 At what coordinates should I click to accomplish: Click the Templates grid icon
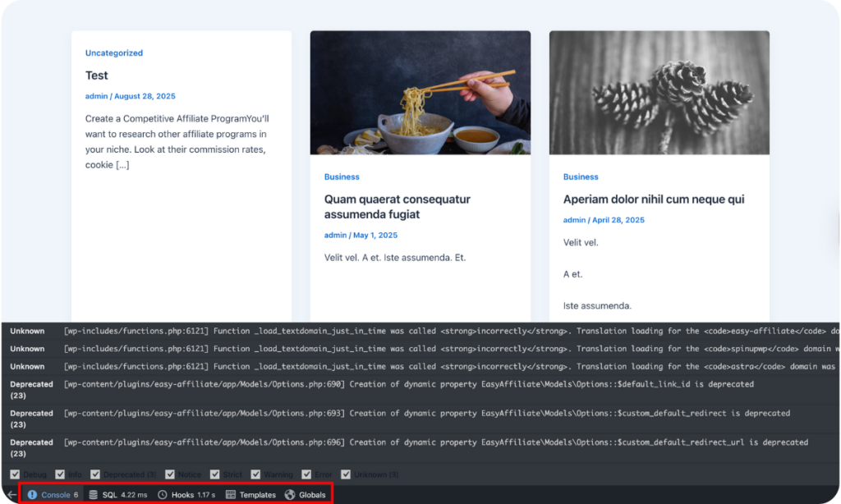point(230,494)
